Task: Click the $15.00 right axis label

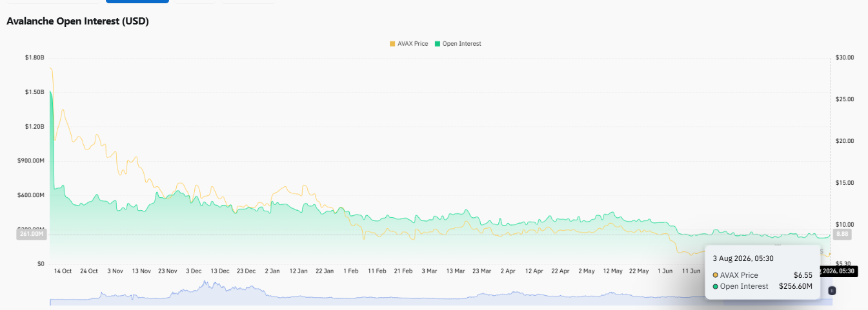Action: 845,183
